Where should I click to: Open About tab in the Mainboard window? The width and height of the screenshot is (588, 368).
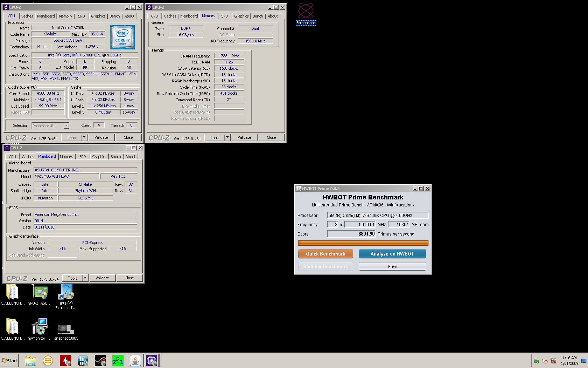tap(131, 157)
